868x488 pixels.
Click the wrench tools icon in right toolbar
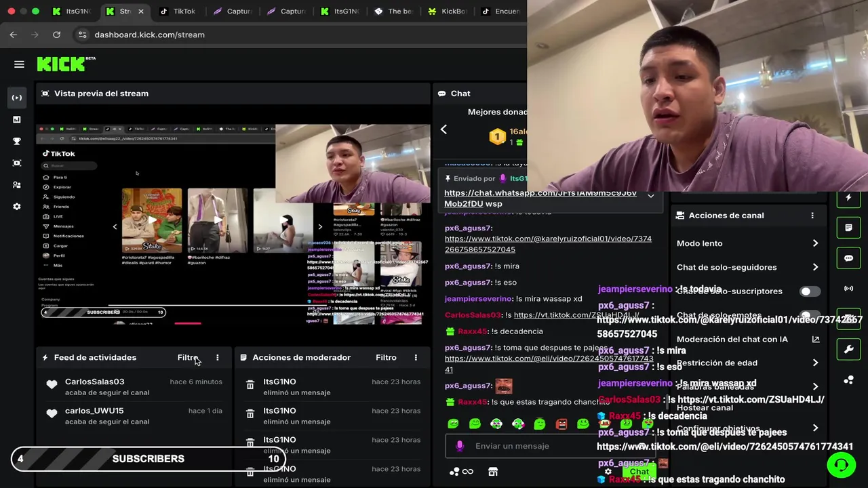click(848, 350)
